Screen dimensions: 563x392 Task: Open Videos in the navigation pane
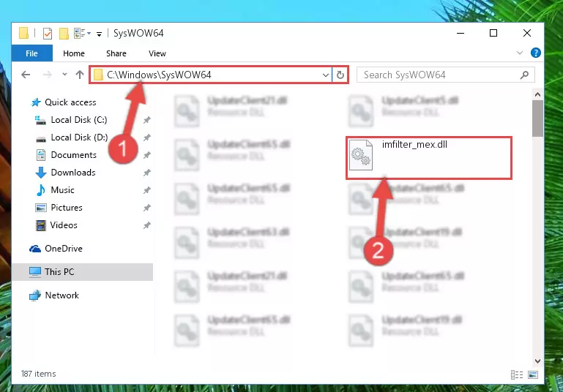point(56,225)
